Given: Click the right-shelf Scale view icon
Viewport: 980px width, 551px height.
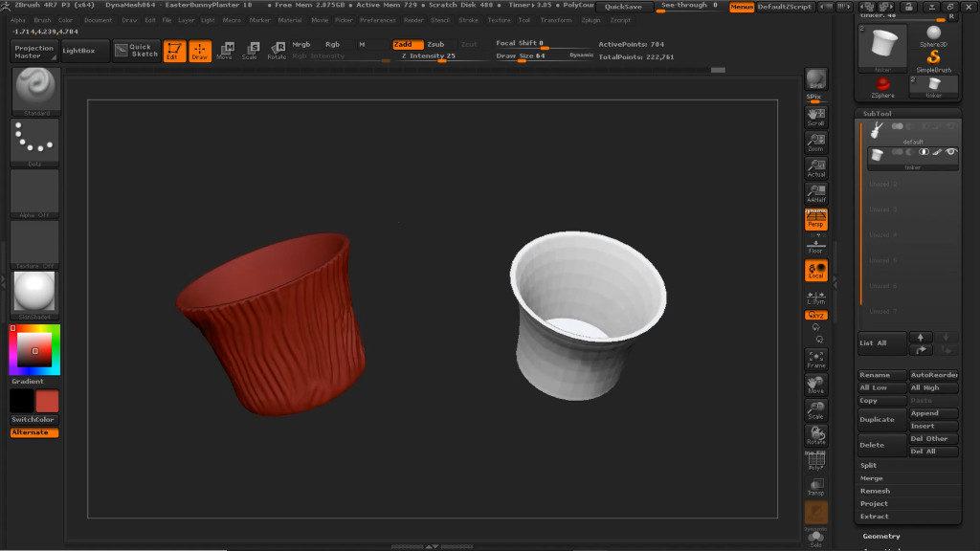Looking at the screenshot, I should [815, 409].
